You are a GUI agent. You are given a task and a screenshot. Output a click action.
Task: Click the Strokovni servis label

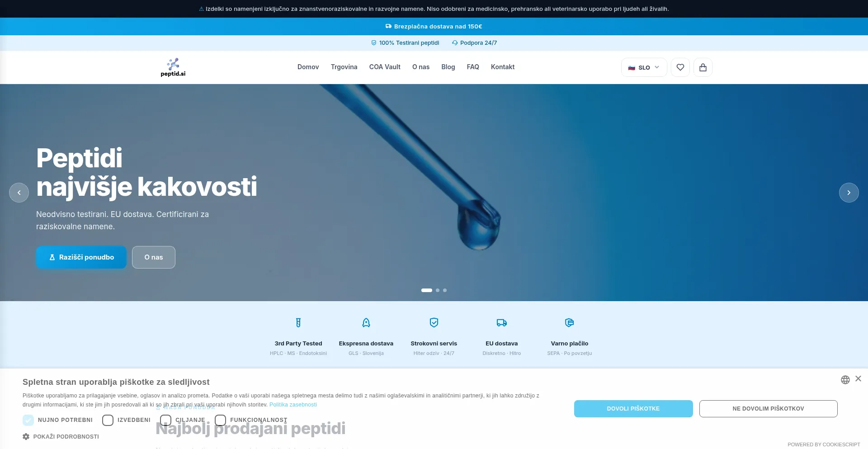434,344
